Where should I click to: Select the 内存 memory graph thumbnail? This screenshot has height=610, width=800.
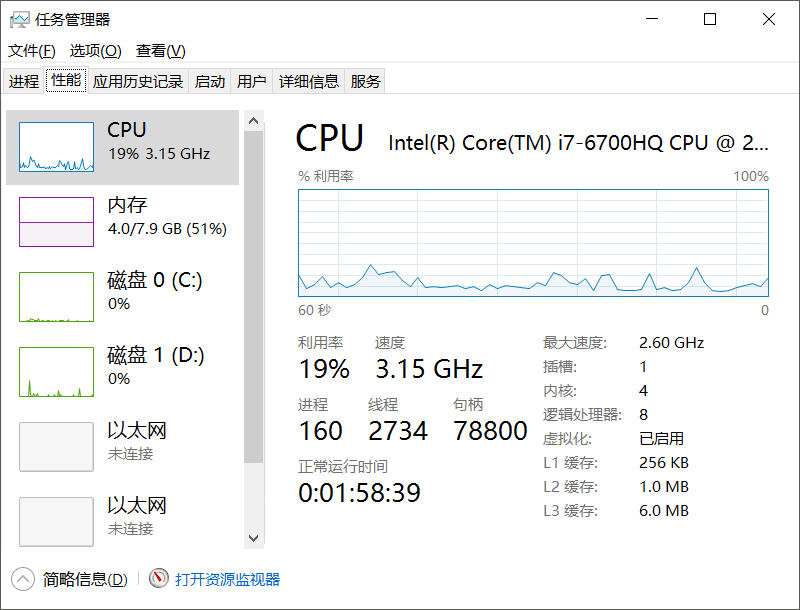pyautogui.click(x=56, y=221)
